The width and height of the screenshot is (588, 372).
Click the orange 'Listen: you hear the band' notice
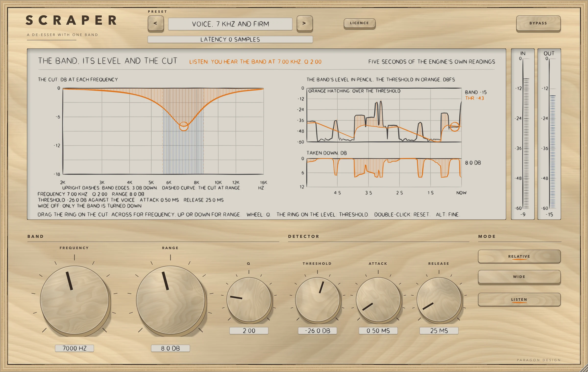pos(255,62)
